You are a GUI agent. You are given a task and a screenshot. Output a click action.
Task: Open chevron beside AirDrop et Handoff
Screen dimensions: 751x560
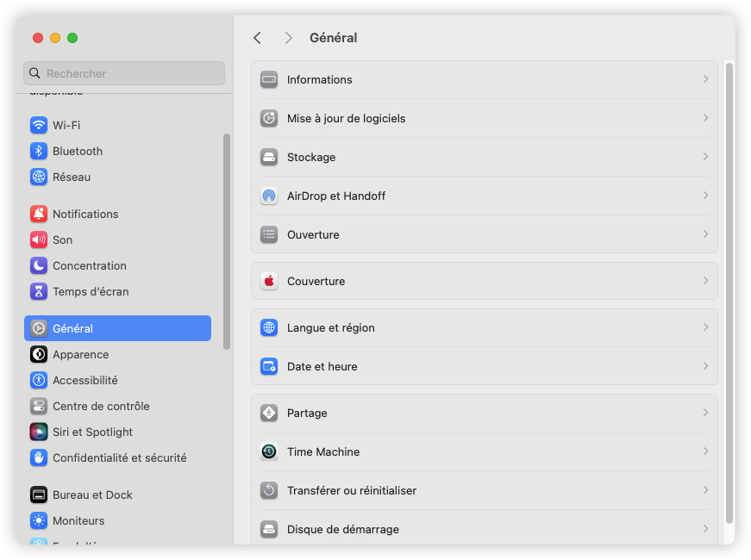click(x=705, y=196)
